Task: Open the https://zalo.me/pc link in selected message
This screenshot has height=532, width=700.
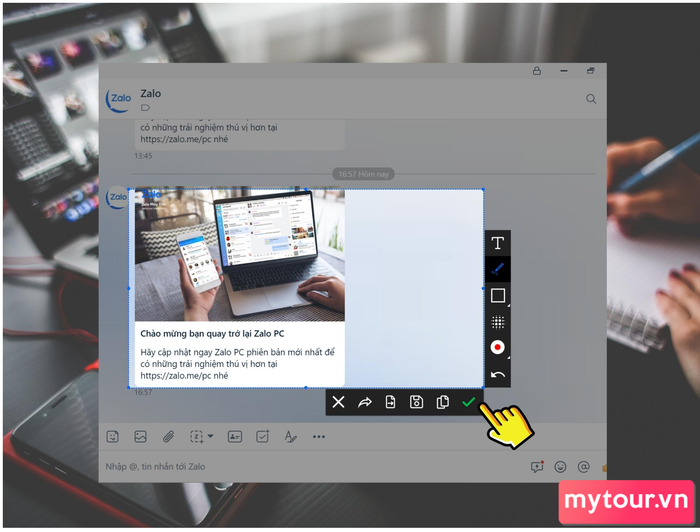Action: click(176, 376)
